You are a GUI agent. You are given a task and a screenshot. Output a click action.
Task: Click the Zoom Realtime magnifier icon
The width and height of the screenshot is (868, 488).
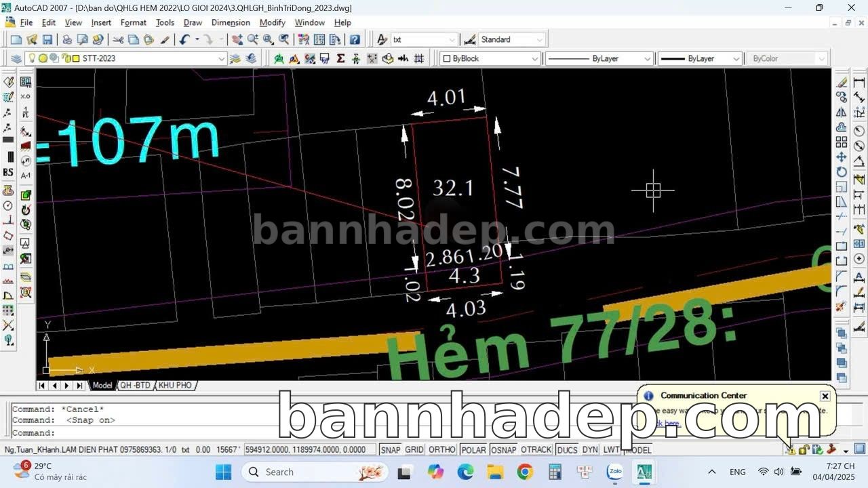click(252, 40)
